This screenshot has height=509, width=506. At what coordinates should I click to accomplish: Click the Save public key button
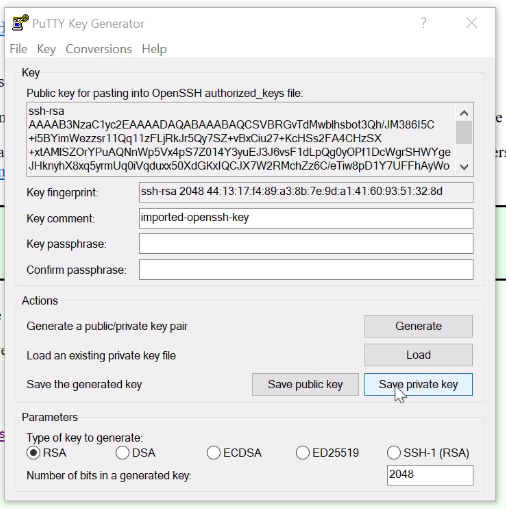[305, 384]
